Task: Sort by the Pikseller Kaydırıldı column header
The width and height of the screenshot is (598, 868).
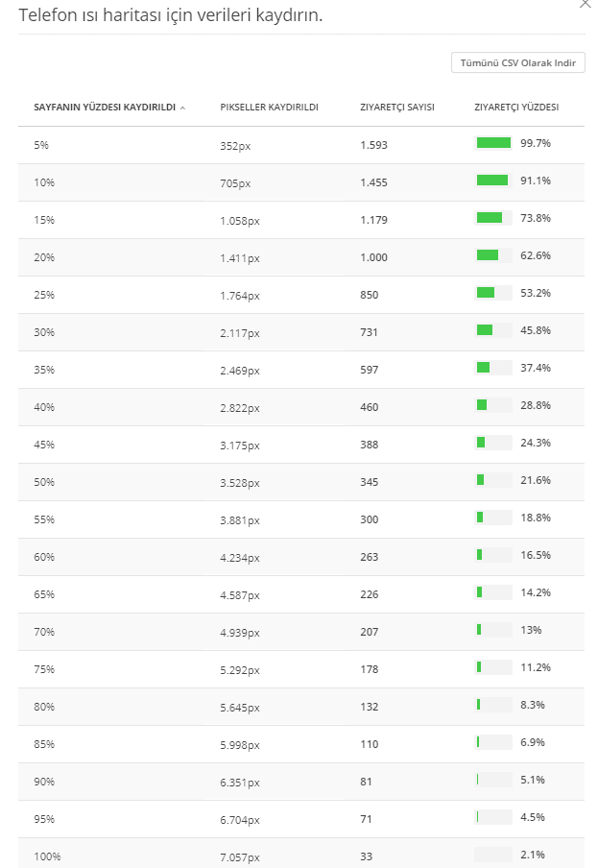Action: 269,107
